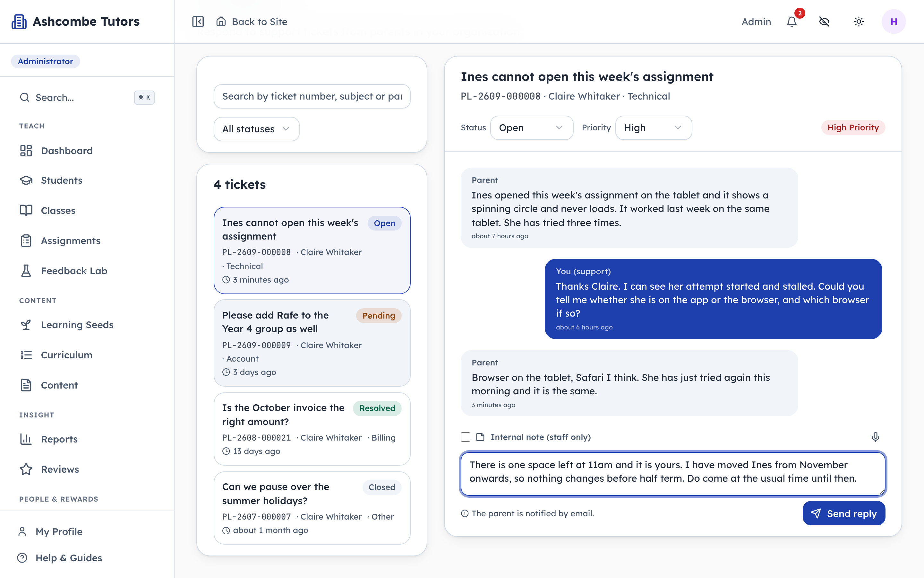This screenshot has width=924, height=578.
Task: Click the Reviews star icon
Action: [x=26, y=469]
